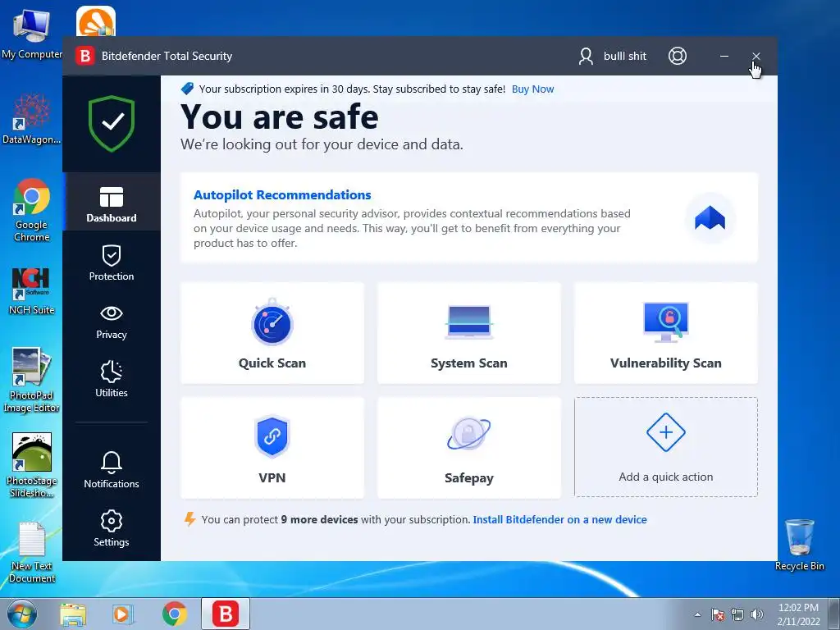Screen dimensions: 840x630
Task: Close the Bitdefender window
Action: click(756, 57)
